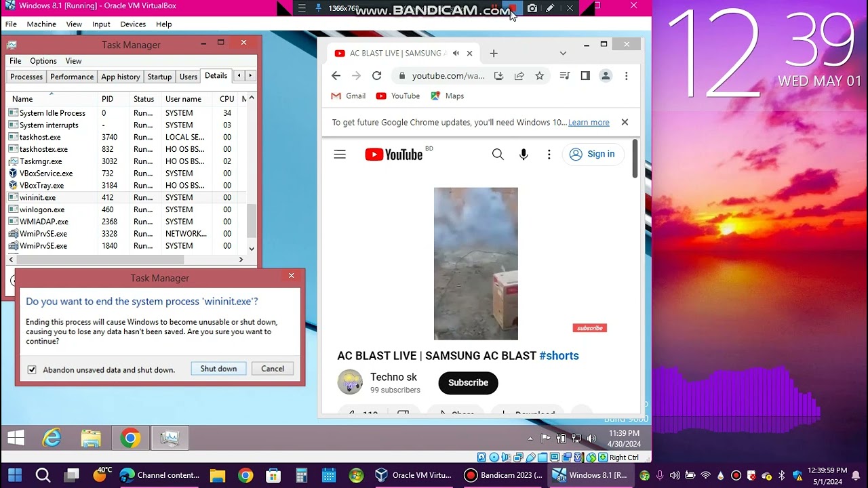
Task: Click the VM tray volume speaker icon
Action: 591,439
